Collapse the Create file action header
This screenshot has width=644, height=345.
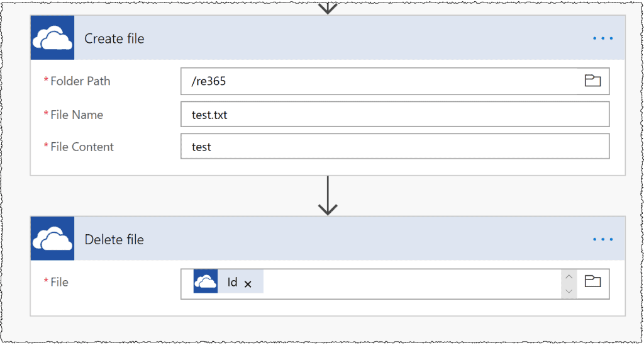coord(328,38)
